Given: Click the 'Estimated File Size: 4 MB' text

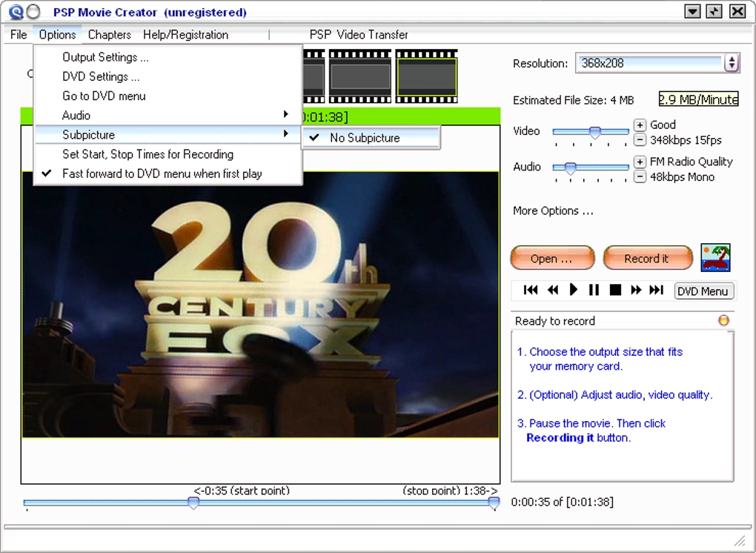Looking at the screenshot, I should 573,100.
